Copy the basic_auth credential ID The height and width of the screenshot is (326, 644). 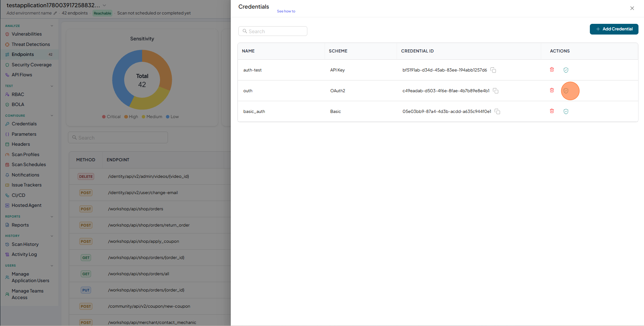coord(497,112)
